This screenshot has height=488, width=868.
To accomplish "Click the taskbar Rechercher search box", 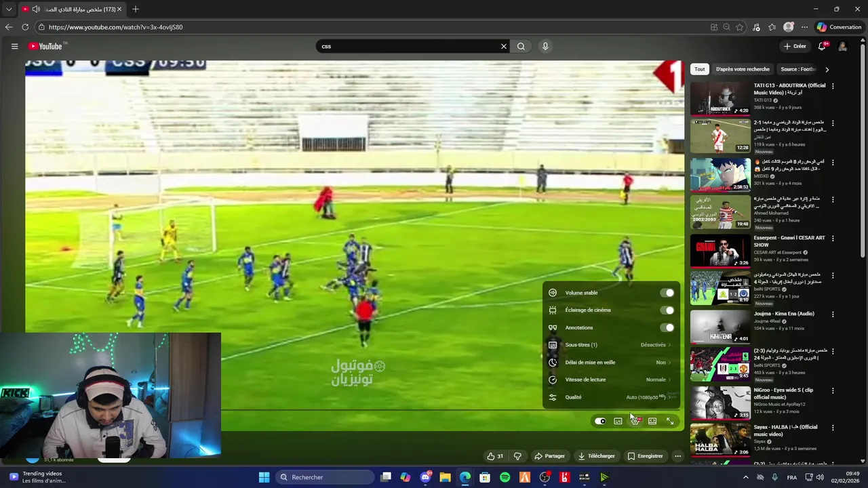I will (x=325, y=477).
